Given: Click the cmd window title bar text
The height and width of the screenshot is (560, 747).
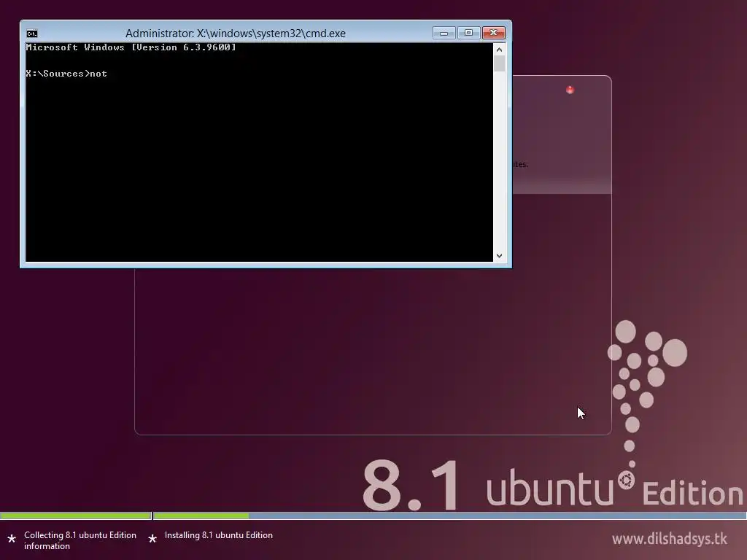Looking at the screenshot, I should (x=236, y=34).
